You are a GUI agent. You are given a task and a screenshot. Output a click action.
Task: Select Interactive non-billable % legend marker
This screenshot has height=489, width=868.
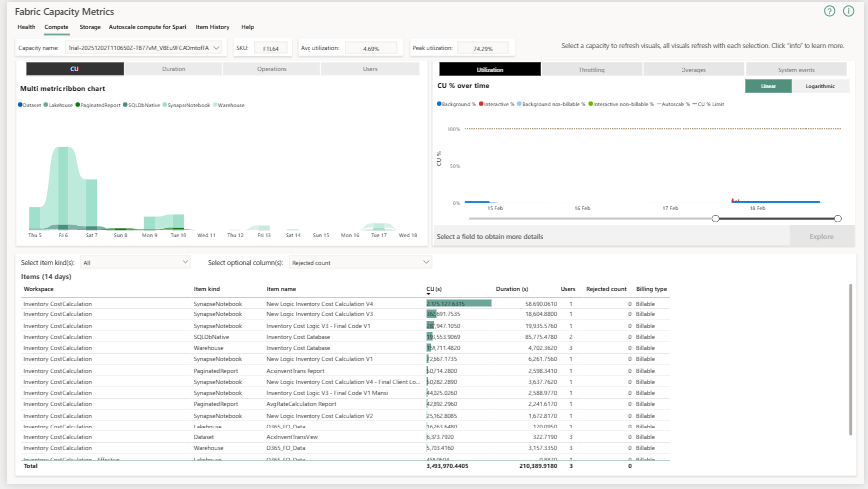(591, 103)
